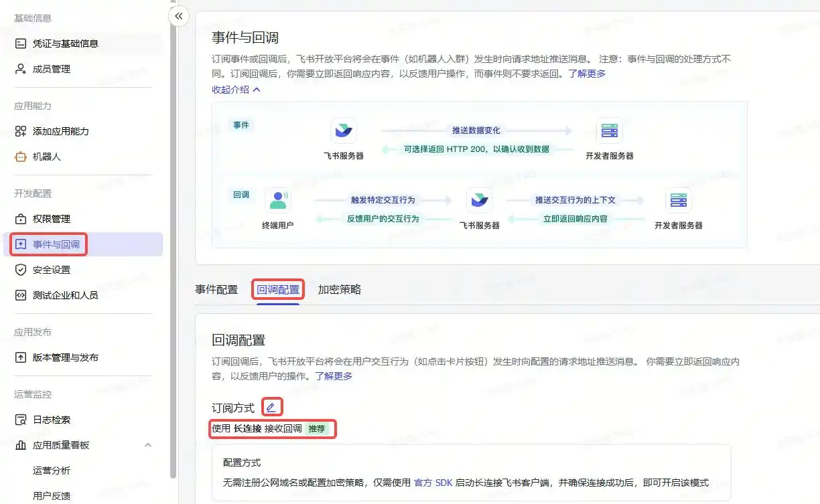This screenshot has height=504, width=820.
Task: Select the 回调配置 tab
Action: pyautogui.click(x=278, y=290)
